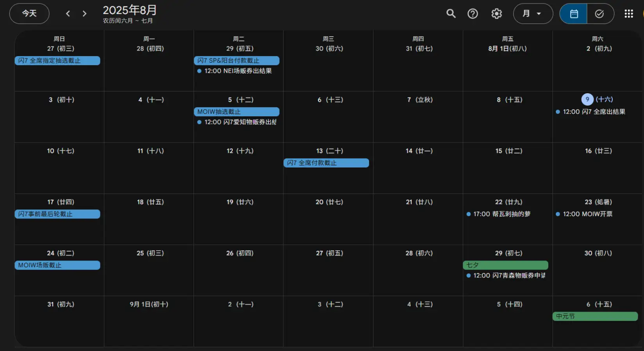Image resolution: width=644 pixels, height=351 pixels.
Task: Open the 12:00 MOIW开票 event
Action: point(587,214)
